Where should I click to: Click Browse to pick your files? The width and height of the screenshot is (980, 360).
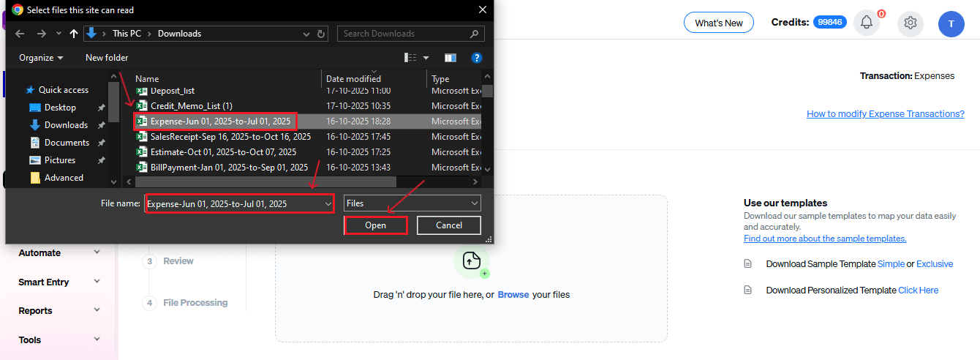point(513,295)
